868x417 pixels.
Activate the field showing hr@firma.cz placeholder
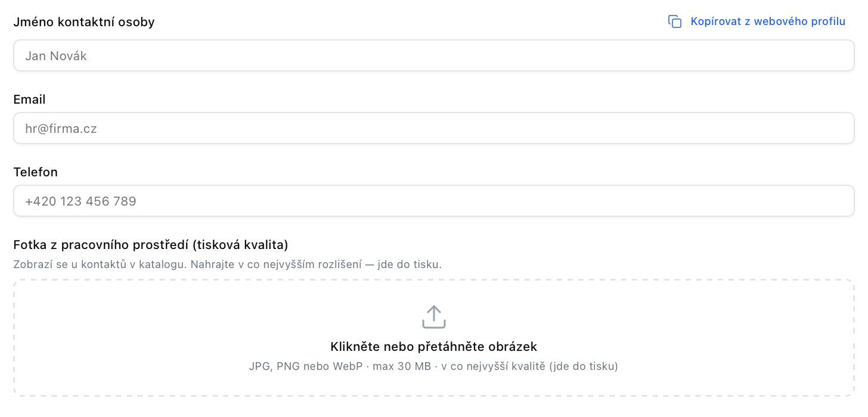(x=434, y=128)
